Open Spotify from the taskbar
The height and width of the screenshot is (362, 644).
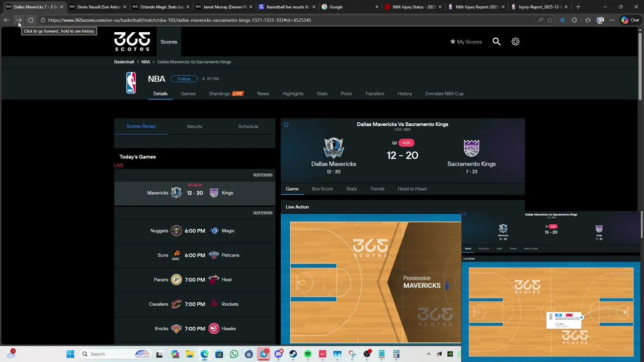(308, 354)
